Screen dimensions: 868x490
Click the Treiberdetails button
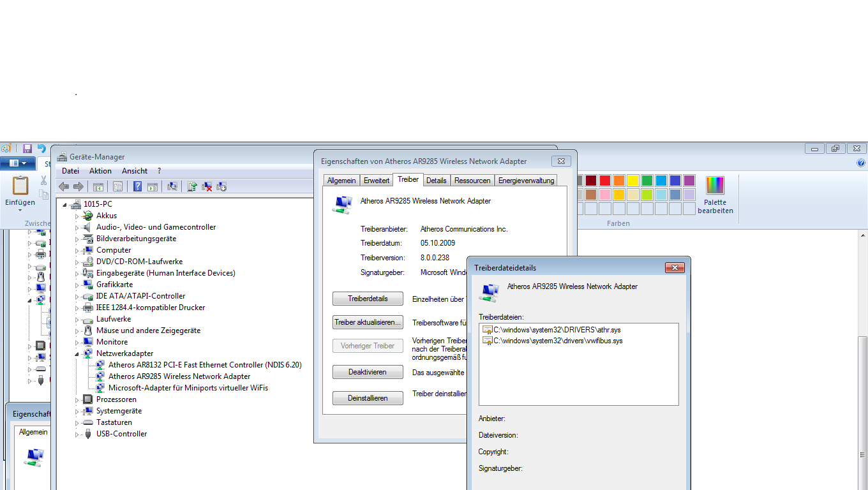(x=368, y=299)
